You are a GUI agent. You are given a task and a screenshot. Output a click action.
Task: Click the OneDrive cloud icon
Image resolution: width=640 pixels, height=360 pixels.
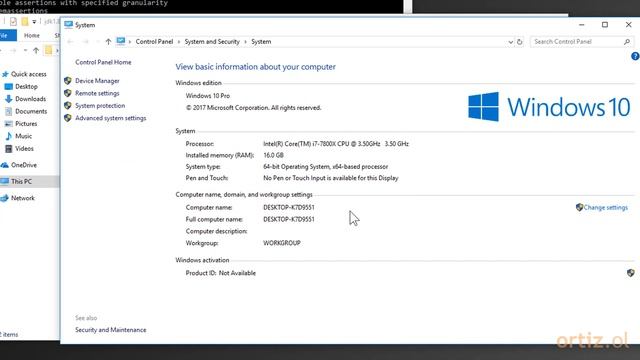[4, 165]
